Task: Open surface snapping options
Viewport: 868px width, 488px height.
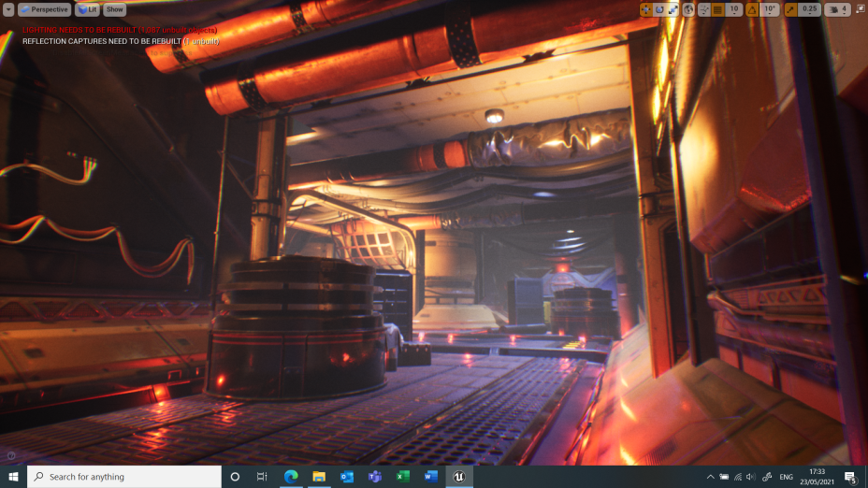Action: click(x=704, y=9)
